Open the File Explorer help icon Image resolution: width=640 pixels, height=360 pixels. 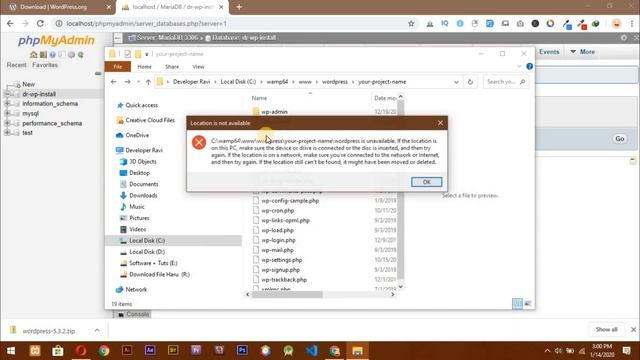[x=529, y=67]
